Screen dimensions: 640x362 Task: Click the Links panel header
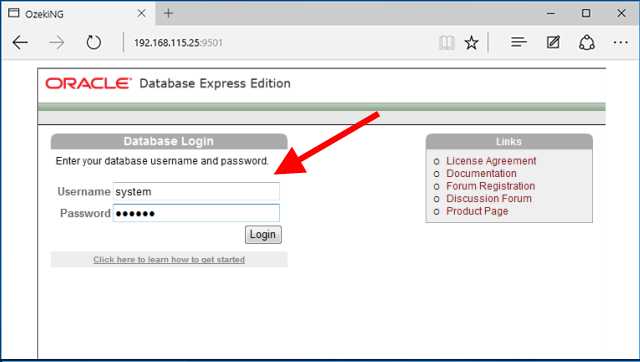(509, 142)
